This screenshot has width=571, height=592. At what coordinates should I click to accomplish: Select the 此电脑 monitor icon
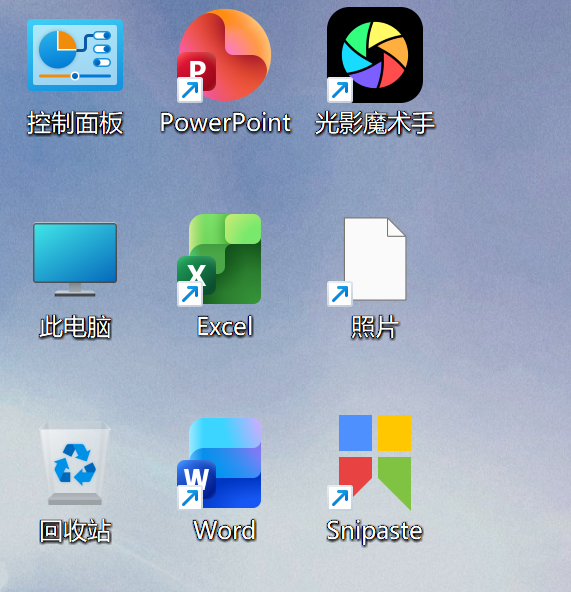[x=75, y=259]
